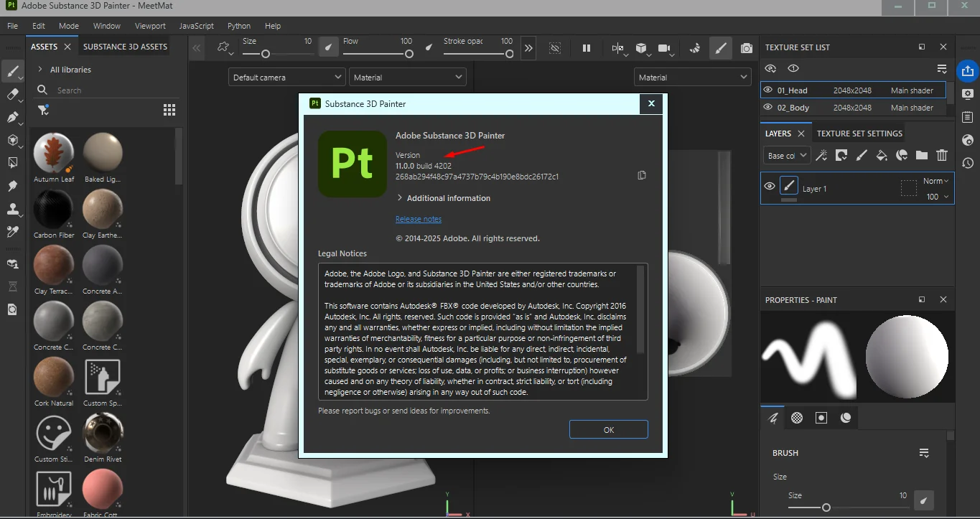Screen dimensions: 980x519
Task: Switch assets to grid view
Action: pyautogui.click(x=169, y=110)
